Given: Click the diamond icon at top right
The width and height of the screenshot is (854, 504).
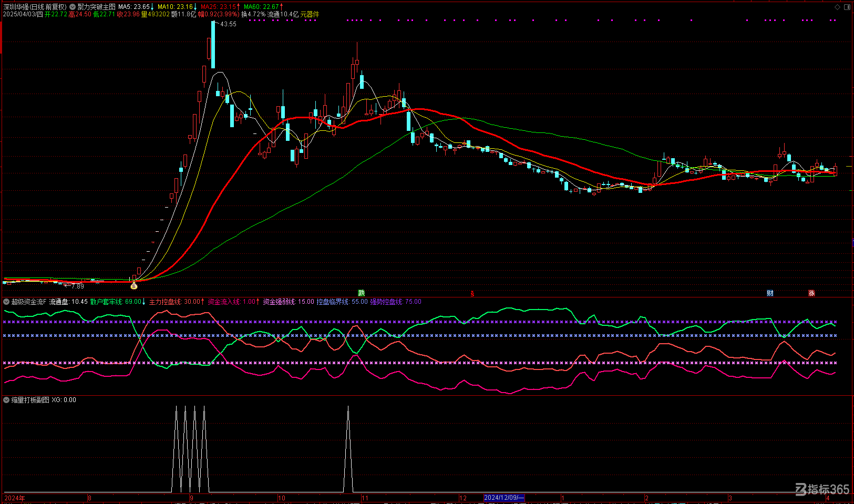Looking at the screenshot, I should coord(838,7).
